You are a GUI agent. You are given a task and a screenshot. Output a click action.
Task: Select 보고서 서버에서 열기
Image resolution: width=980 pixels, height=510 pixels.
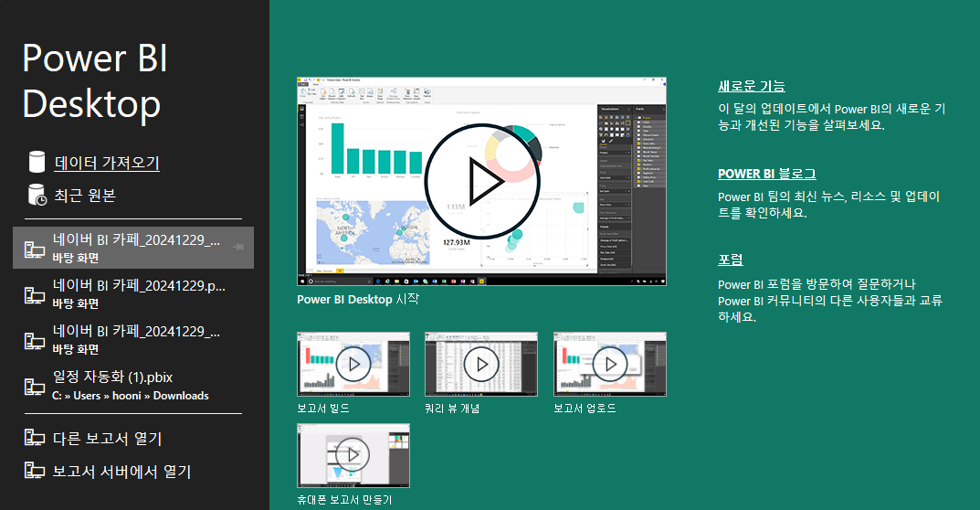[x=121, y=472]
